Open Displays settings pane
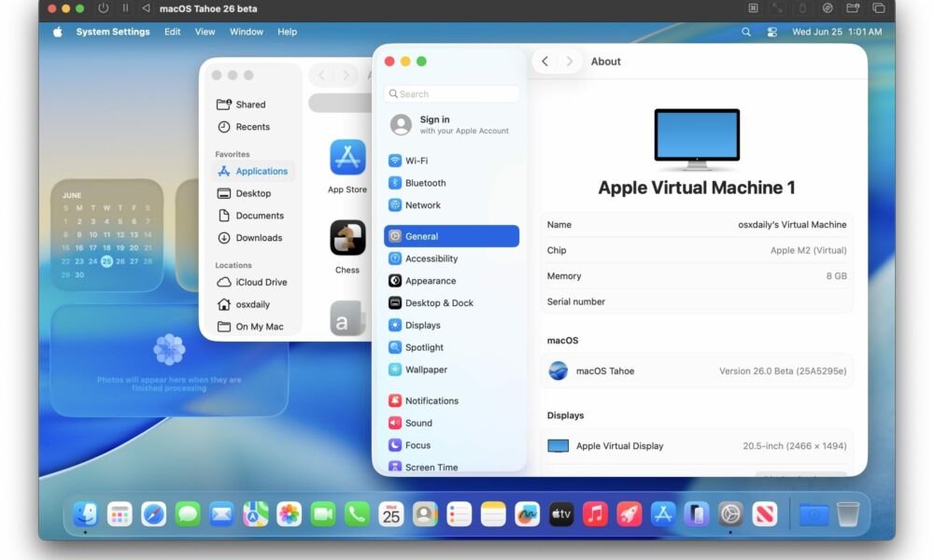This screenshot has height=560, width=934. pyautogui.click(x=451, y=326)
